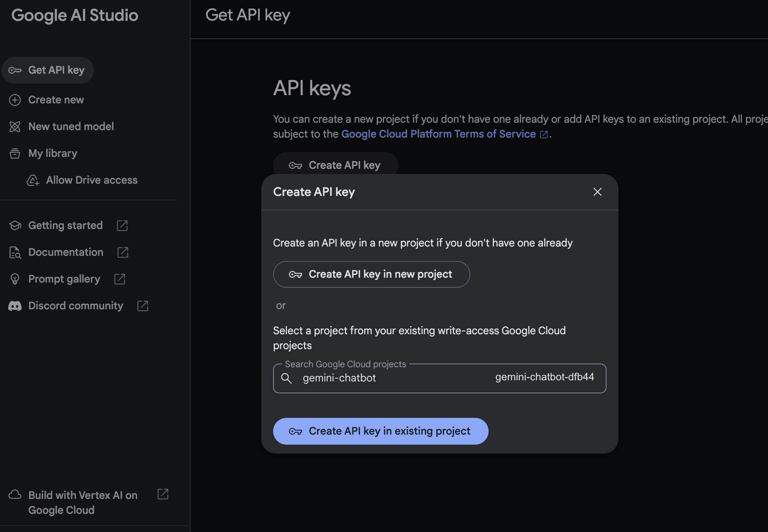This screenshot has height=532, width=768.
Task: Click the New tuned model icon
Action: tap(15, 126)
